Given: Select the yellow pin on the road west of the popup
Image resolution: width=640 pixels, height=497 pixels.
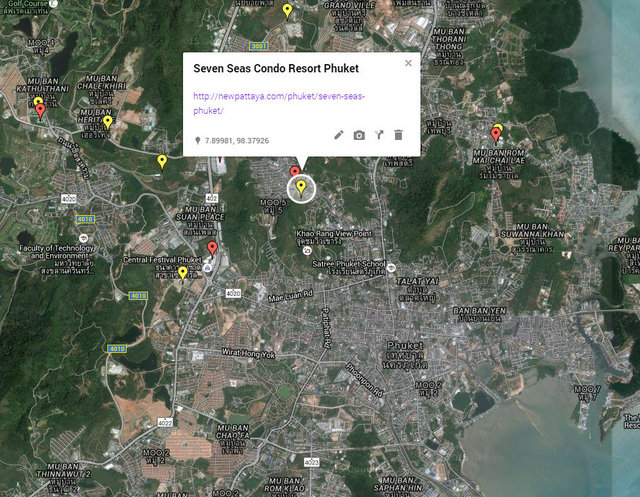Looking at the screenshot, I should tap(162, 162).
